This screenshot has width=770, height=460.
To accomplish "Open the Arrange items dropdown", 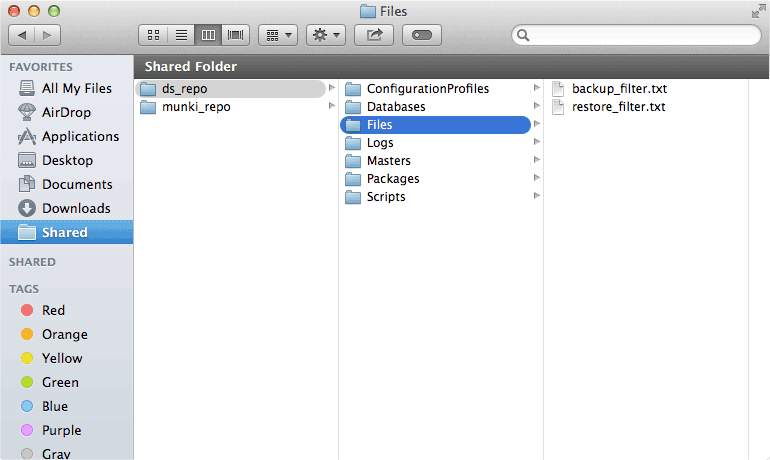I will click(277, 35).
